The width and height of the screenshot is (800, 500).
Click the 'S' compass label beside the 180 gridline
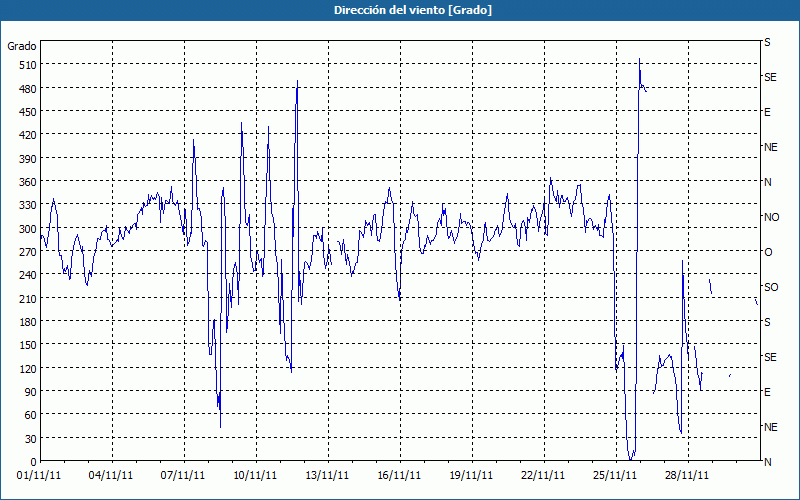pos(767,322)
